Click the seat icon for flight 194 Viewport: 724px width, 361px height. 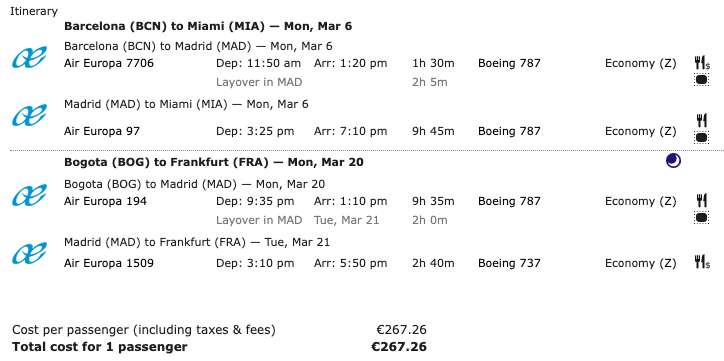702,218
